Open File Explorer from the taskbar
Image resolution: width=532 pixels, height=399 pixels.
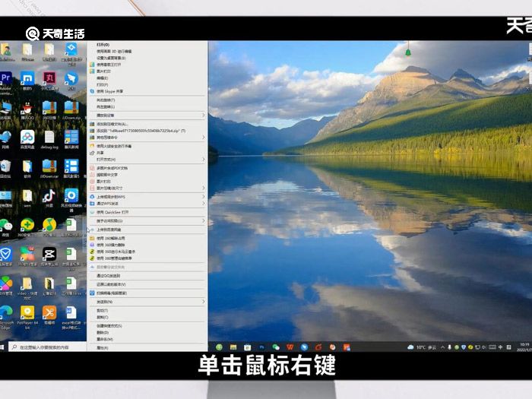[x=233, y=347]
